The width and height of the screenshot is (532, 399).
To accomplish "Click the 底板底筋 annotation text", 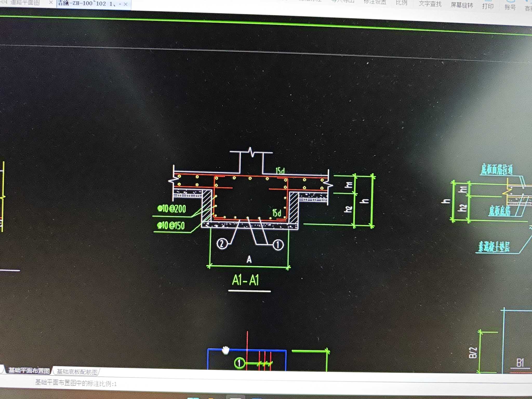I will click(x=499, y=210).
